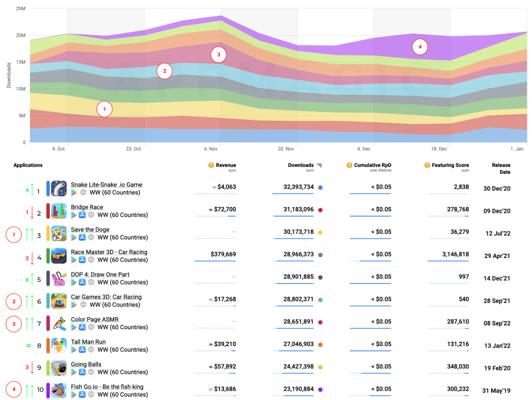The height and width of the screenshot is (400, 532).
Task: Click the purple dot for Fish Go.io downloads
Action: (320, 389)
